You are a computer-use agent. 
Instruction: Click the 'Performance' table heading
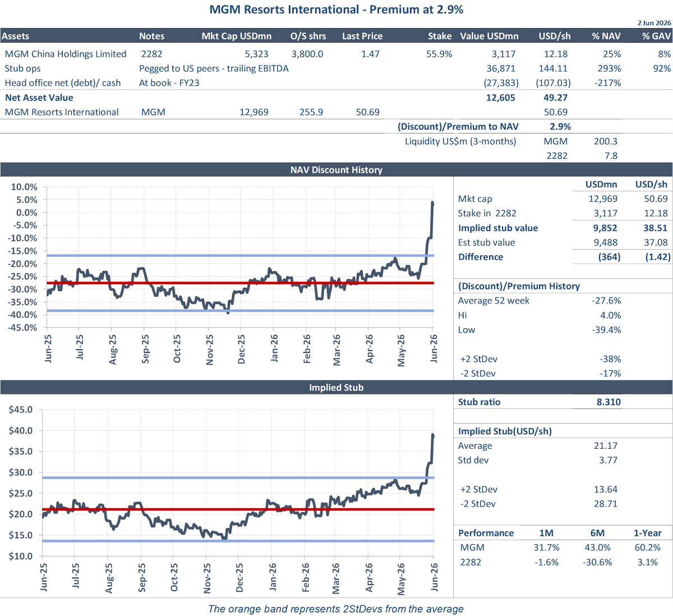tap(486, 533)
